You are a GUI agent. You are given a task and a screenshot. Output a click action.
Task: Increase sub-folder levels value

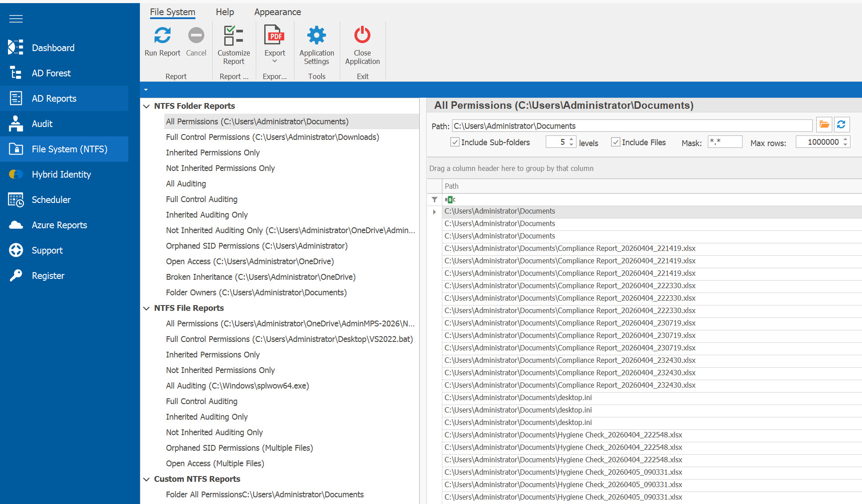572,139
